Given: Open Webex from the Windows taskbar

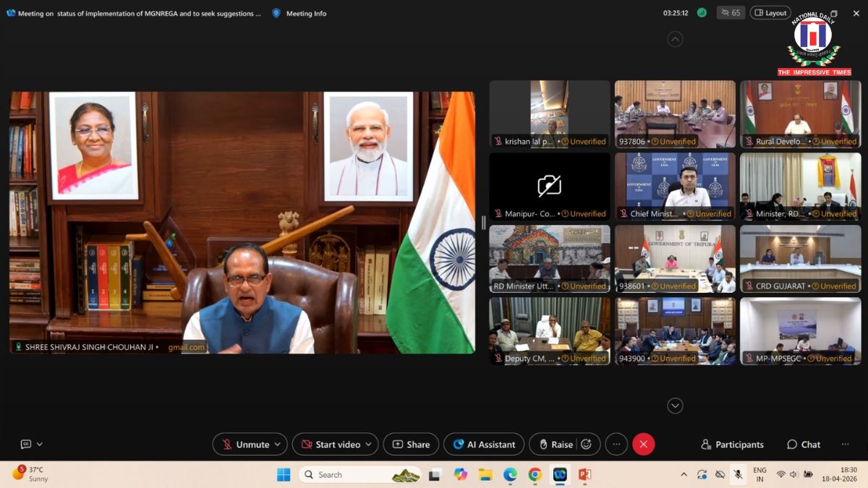Looking at the screenshot, I should pos(558,475).
